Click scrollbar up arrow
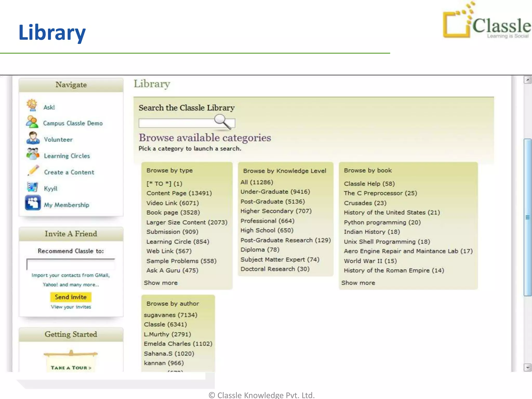Image resolution: width=532 pixels, height=399 pixels. (x=528, y=80)
